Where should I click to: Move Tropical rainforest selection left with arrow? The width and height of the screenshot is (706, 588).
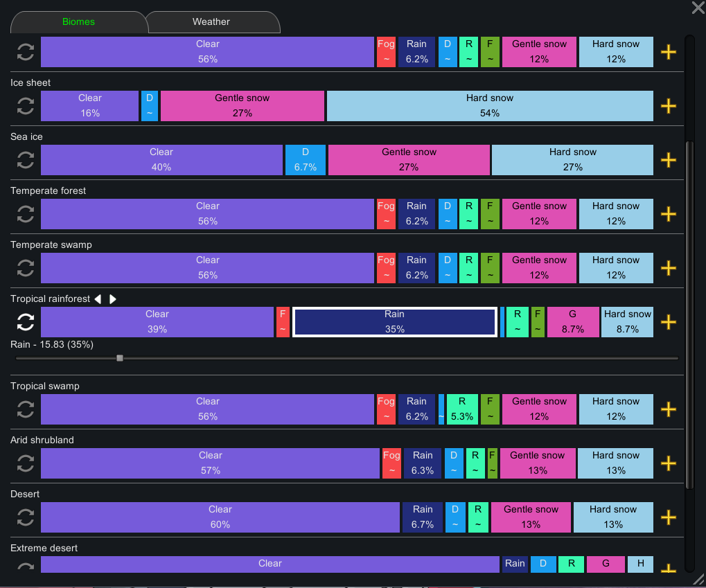coord(98,299)
